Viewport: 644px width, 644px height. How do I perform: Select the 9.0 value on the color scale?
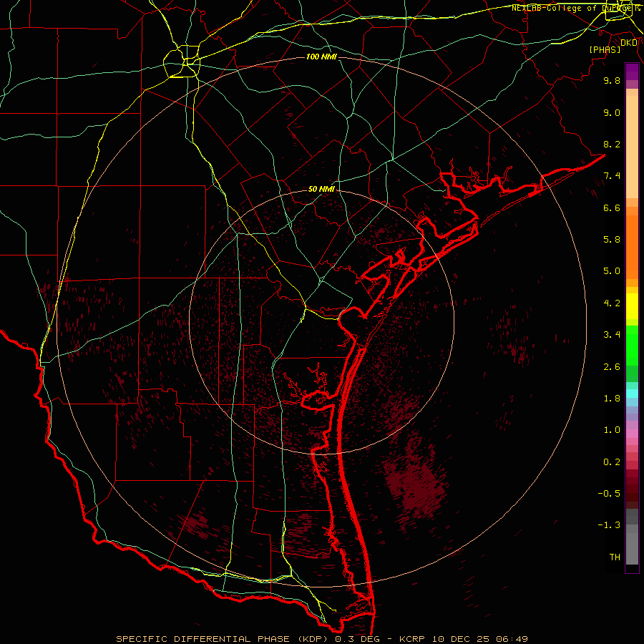[612, 112]
